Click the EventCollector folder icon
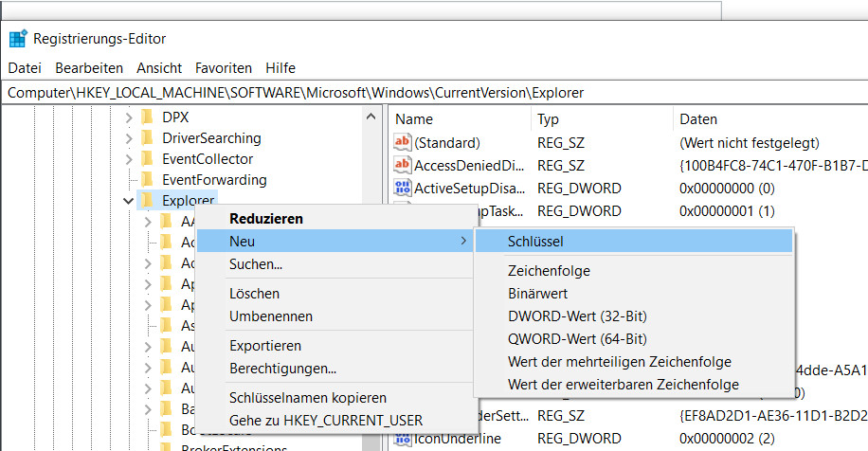 (147, 159)
